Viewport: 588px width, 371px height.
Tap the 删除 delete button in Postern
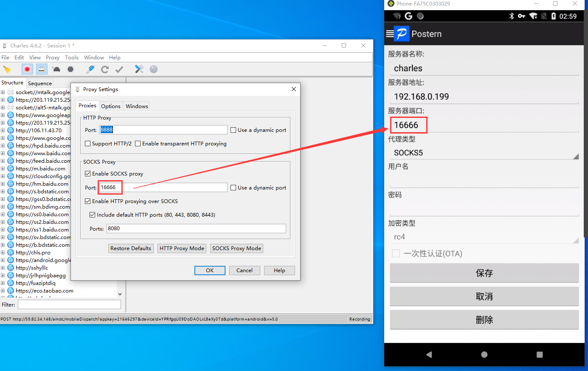484,320
